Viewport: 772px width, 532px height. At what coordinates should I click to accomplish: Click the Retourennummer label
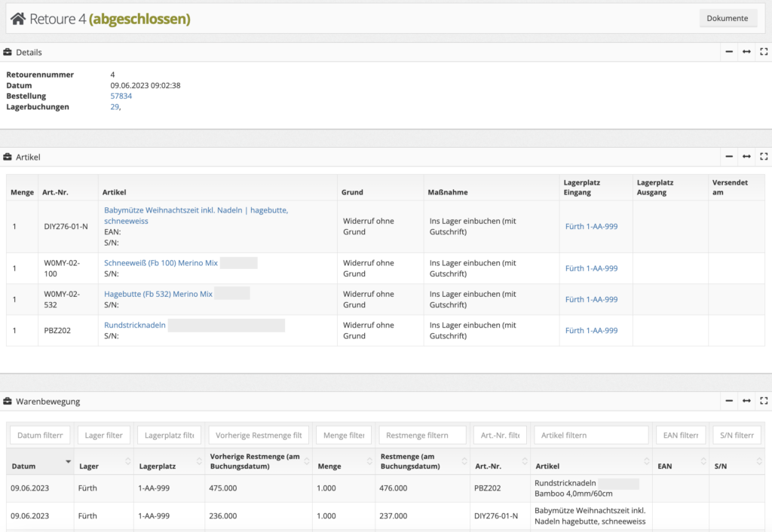coord(40,75)
